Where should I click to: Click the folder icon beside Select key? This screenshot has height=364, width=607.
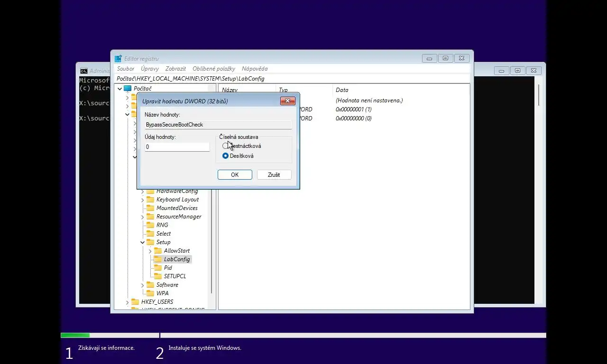(150, 234)
